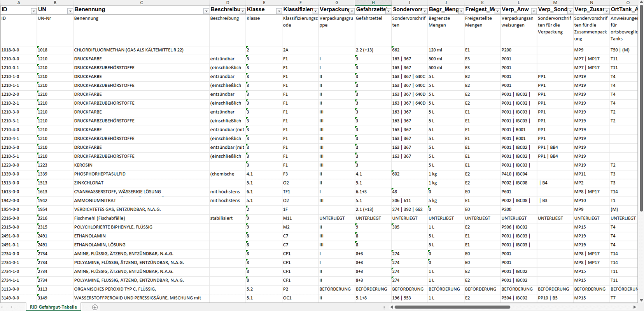Select column A header

pos(19,3)
